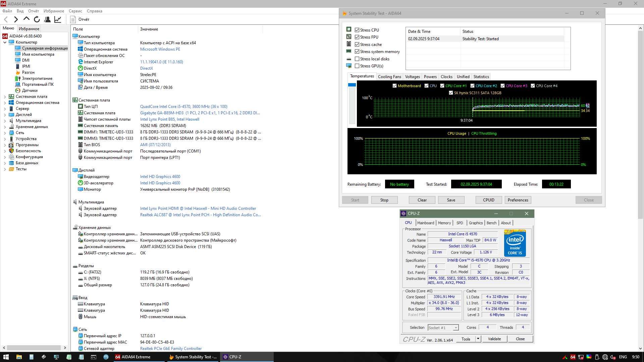Toggle Stress system memory checkbox
644x362 pixels.
pos(357,52)
